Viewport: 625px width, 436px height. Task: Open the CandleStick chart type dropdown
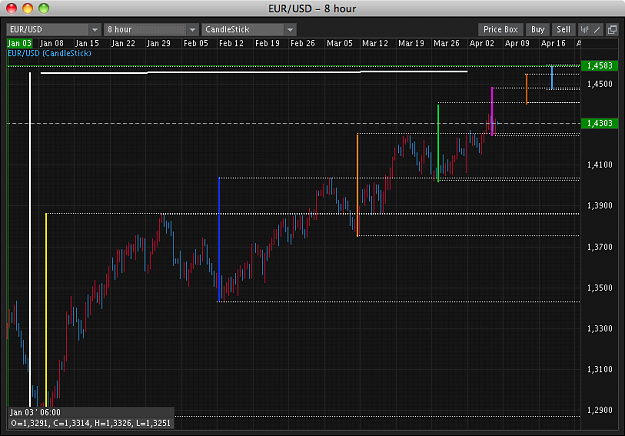[x=249, y=29]
